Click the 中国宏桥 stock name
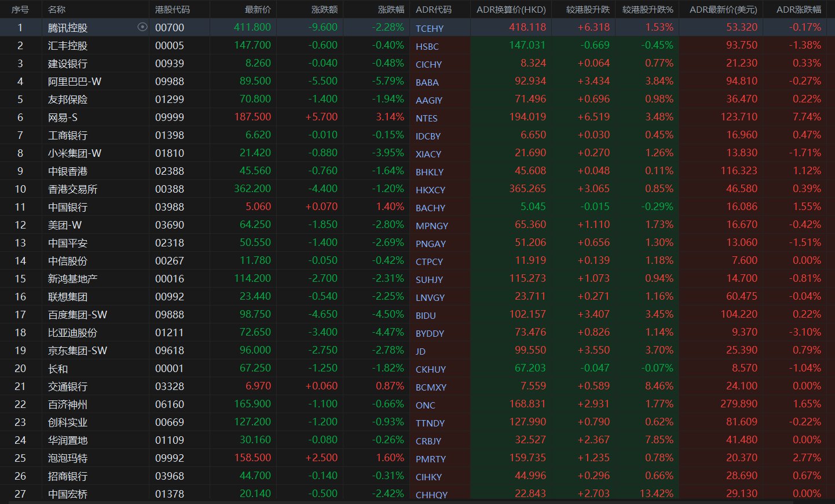This screenshot has height=504, width=835. pos(68,494)
